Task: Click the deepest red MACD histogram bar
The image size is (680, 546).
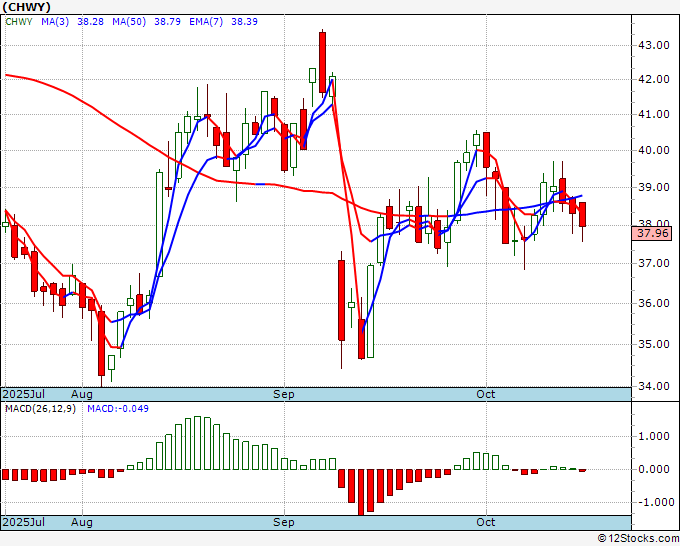Action: (x=361, y=492)
